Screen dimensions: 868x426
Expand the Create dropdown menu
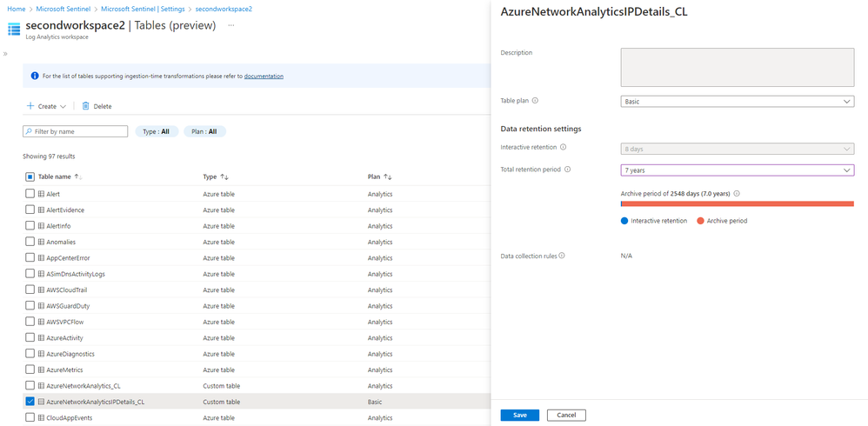coord(46,106)
